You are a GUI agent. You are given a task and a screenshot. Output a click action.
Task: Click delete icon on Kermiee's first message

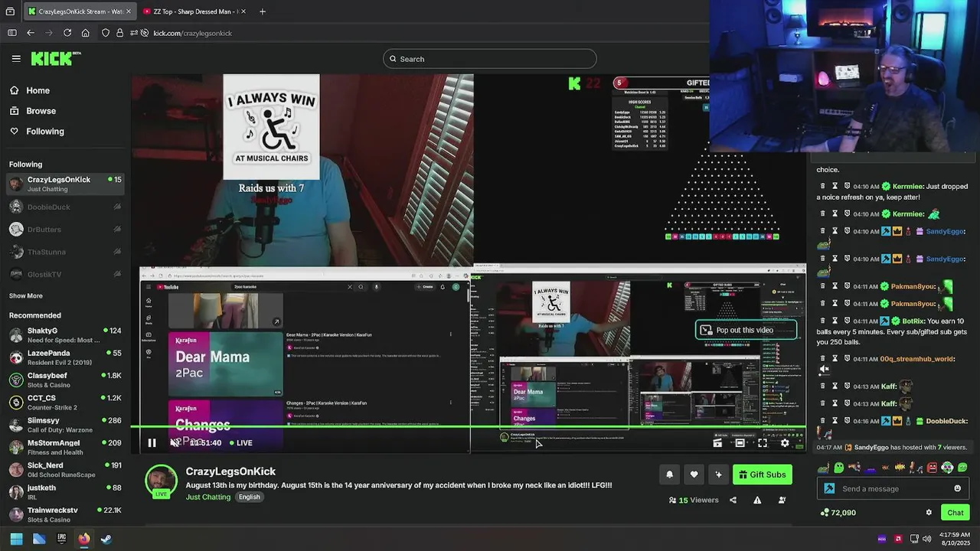coord(823,186)
